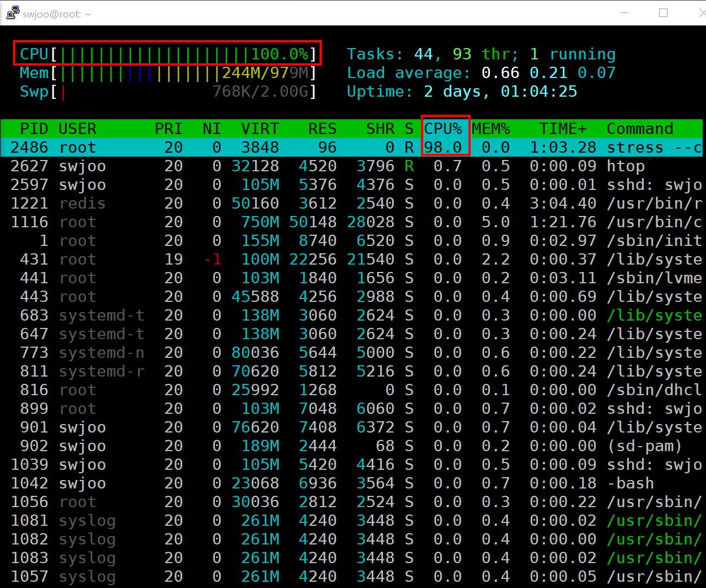Sort by the USER column header

point(78,128)
